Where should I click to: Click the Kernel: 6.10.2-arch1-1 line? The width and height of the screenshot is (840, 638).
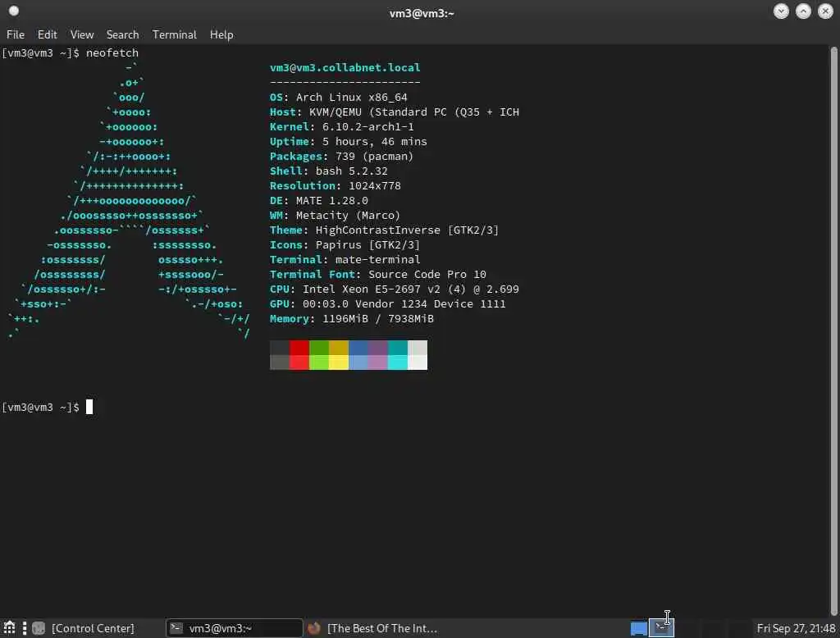coord(342,127)
